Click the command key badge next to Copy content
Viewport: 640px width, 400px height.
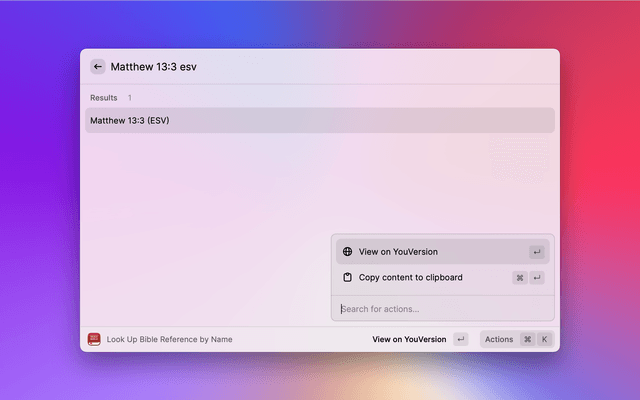(x=520, y=278)
